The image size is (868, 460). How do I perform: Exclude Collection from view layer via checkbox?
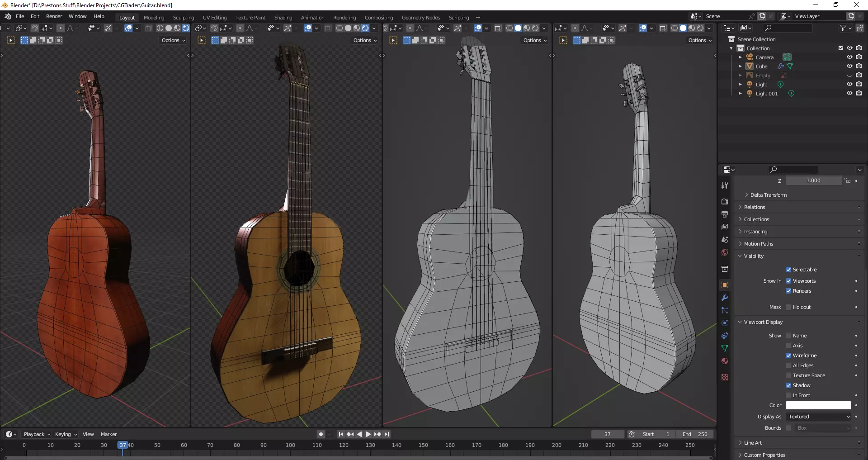tap(841, 48)
